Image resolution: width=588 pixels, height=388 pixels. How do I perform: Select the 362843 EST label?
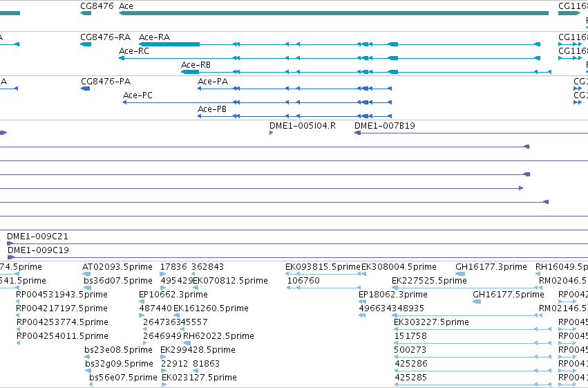207,267
